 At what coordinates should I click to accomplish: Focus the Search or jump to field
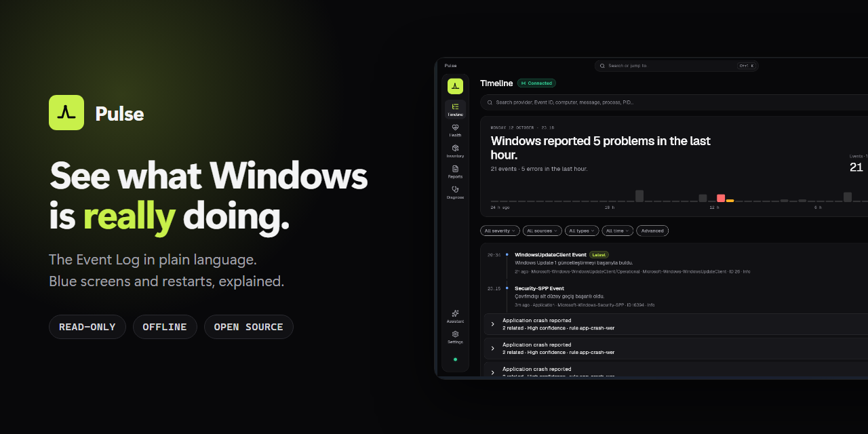(676, 66)
